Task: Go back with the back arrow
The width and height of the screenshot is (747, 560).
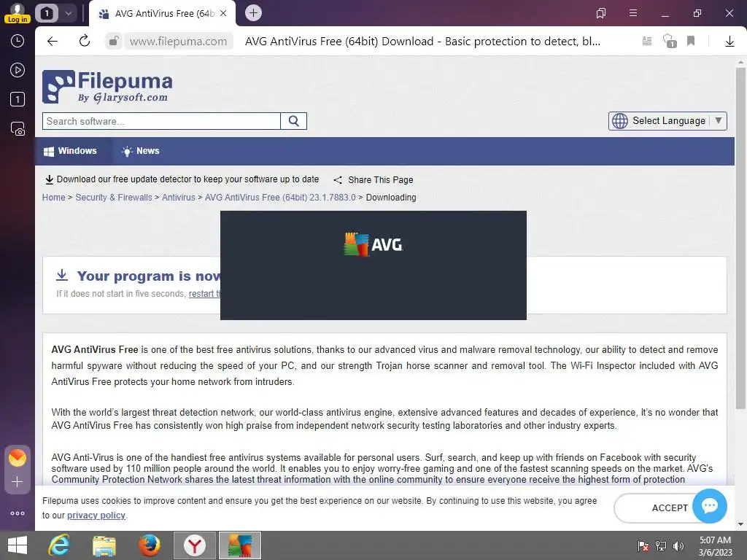Action: point(53,42)
